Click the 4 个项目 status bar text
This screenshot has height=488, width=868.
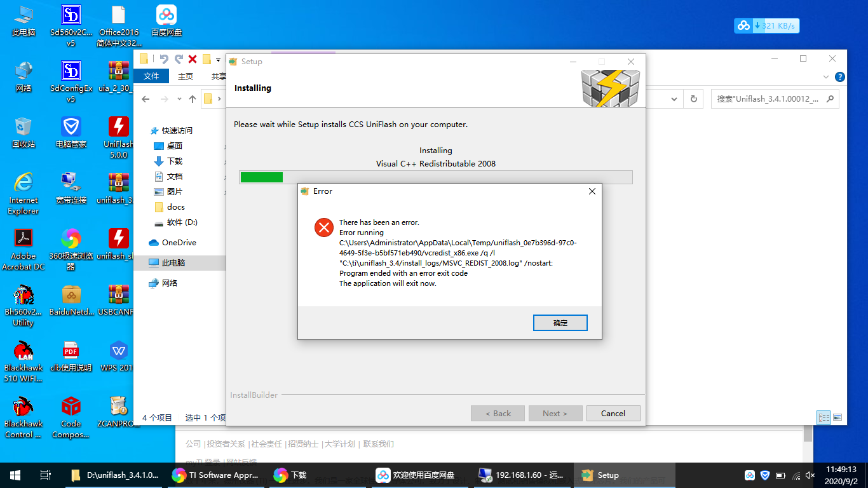(157, 417)
